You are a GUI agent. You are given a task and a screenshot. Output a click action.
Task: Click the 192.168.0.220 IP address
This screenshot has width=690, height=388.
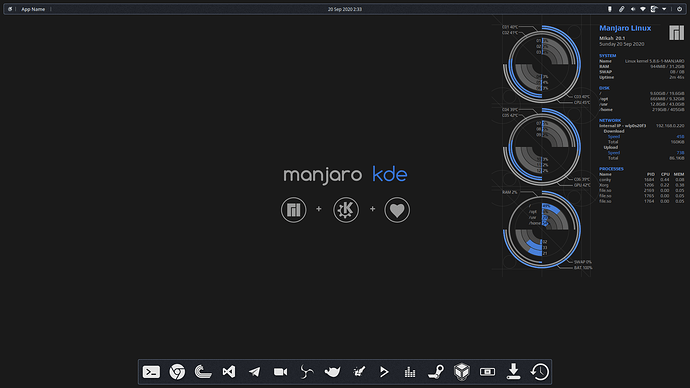pyautogui.click(x=670, y=126)
